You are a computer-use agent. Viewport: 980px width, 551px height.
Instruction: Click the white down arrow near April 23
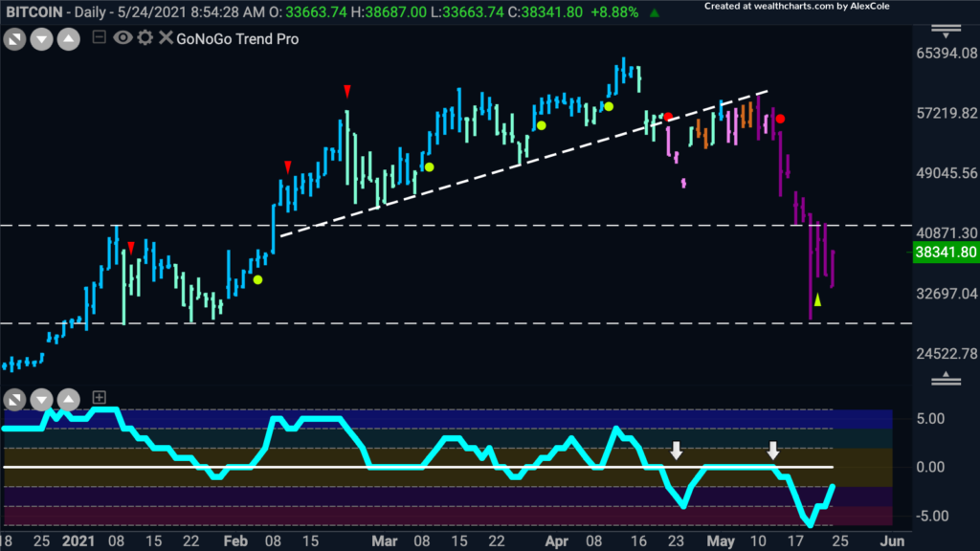(x=677, y=449)
